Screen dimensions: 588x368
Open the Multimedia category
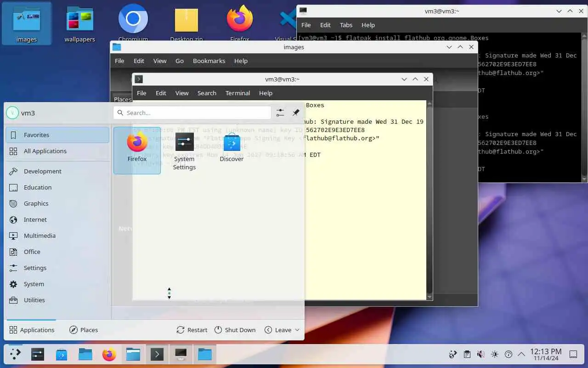[57, 236]
